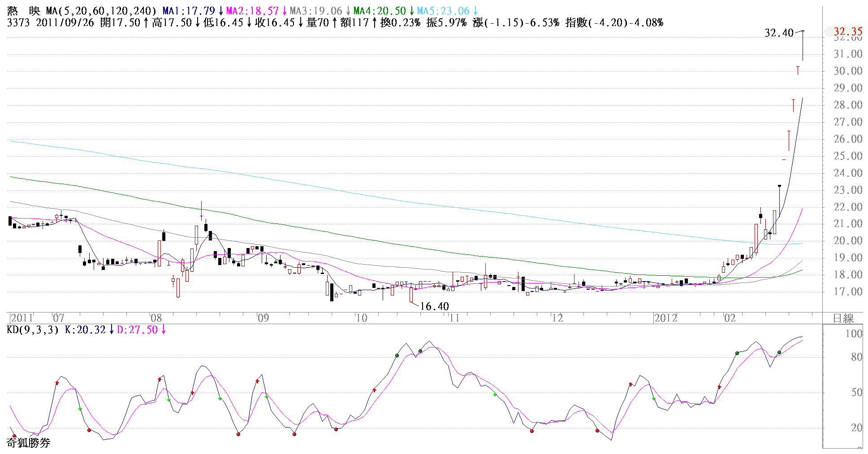This screenshot has height=454, width=868.
Task: Click the 奇狐勝券 watermark logo
Action: 28,443
